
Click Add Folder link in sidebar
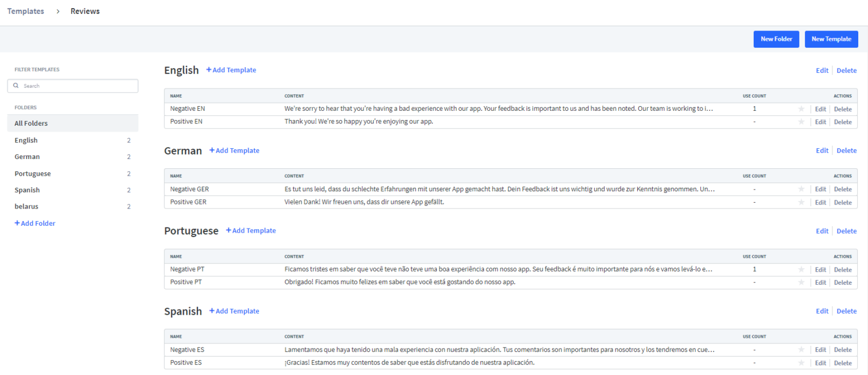pyautogui.click(x=35, y=223)
